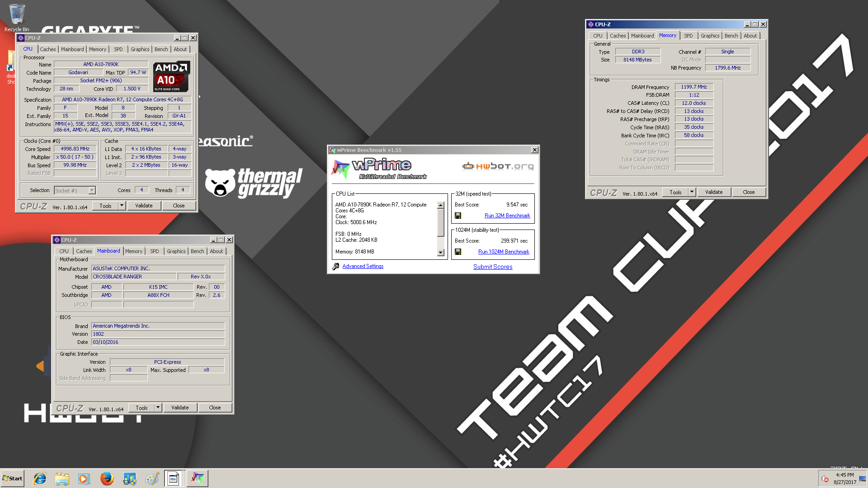
Task: Click the CPU-Z title icon in CPU window
Action: [21, 38]
